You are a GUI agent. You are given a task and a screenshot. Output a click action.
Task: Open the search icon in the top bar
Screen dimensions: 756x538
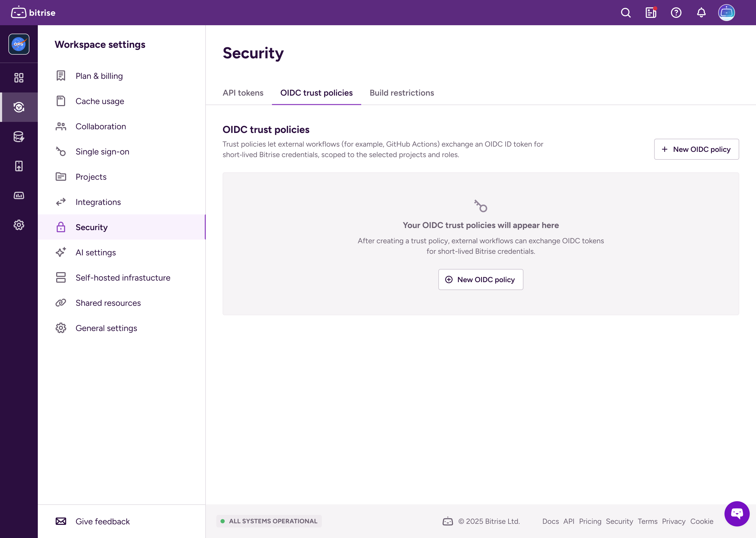(626, 13)
